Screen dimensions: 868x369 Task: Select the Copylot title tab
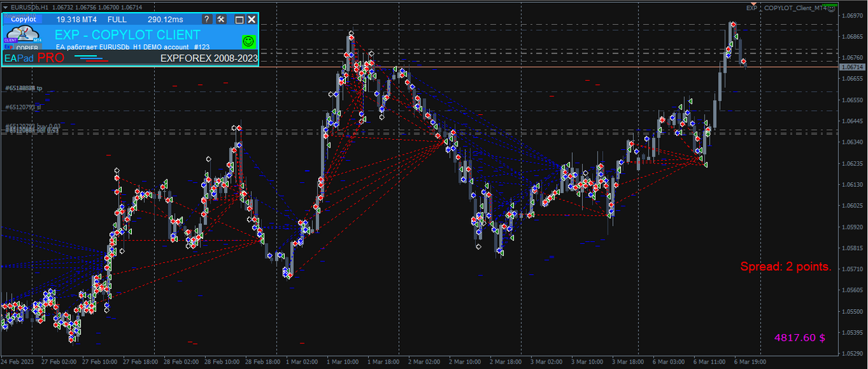[23, 19]
